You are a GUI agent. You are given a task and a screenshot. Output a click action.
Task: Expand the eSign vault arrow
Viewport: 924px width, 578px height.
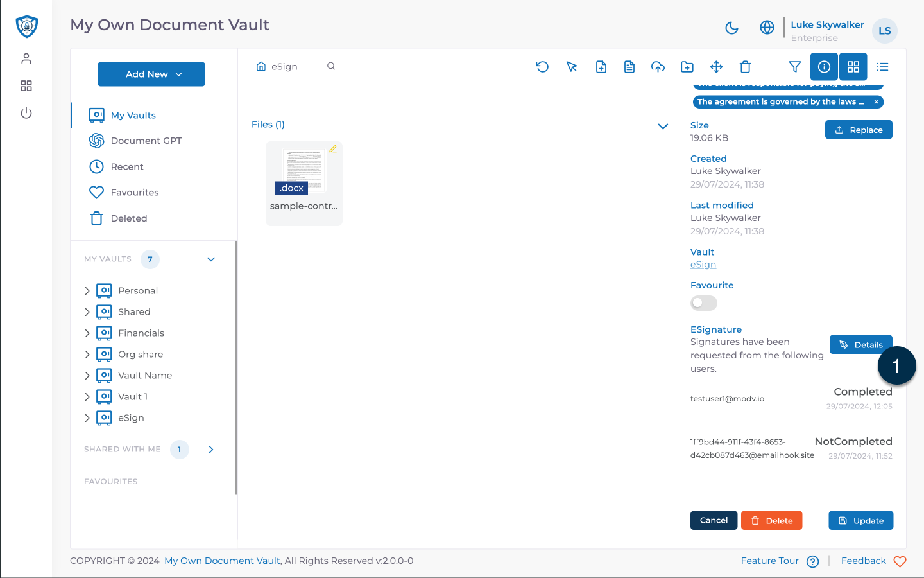point(87,418)
